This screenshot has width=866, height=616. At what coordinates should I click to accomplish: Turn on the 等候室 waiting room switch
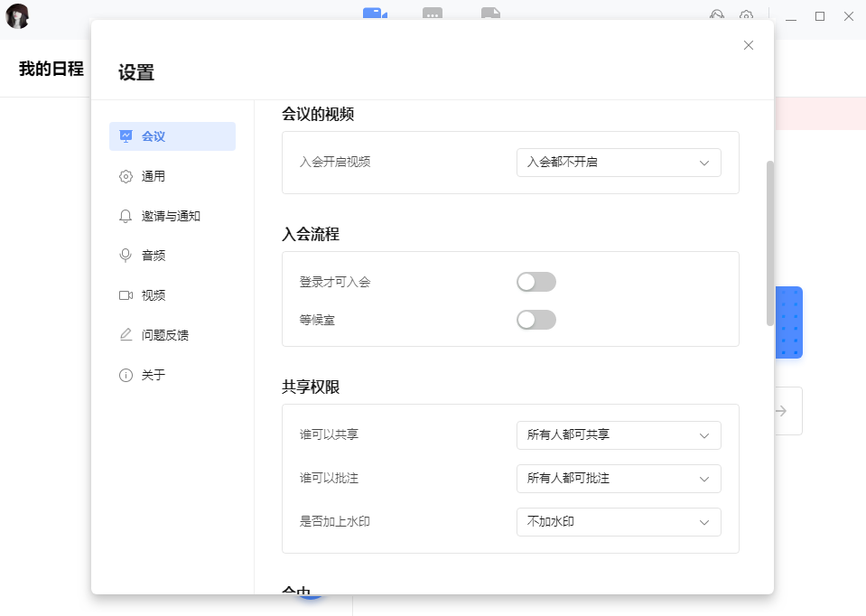pos(535,319)
